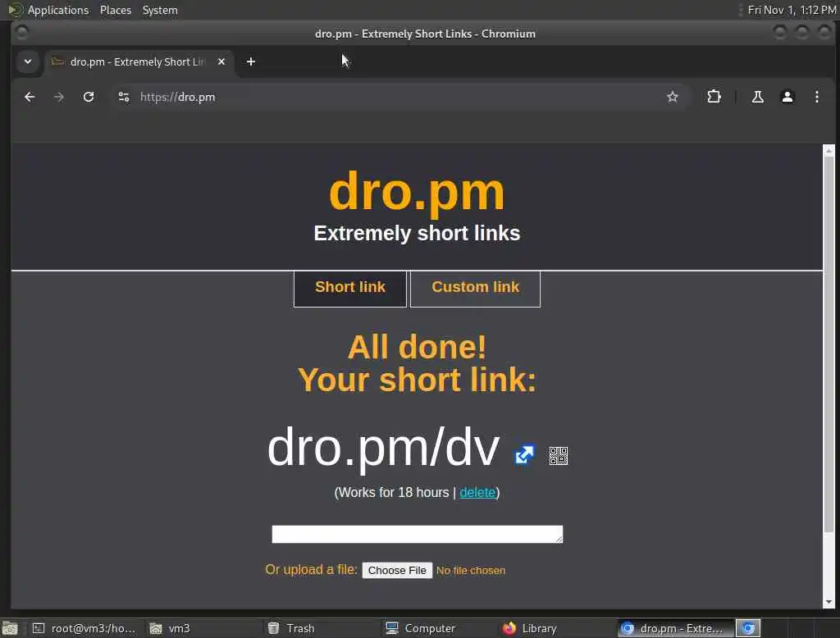Open short link via blue arrow icon
The width and height of the screenshot is (840, 638).
pos(524,455)
